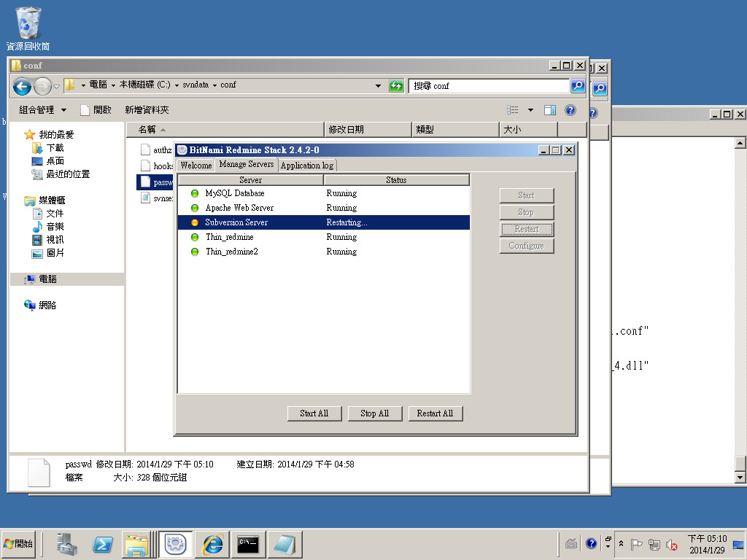
Task: Toggle the preview pane icon
Action: pos(550,110)
